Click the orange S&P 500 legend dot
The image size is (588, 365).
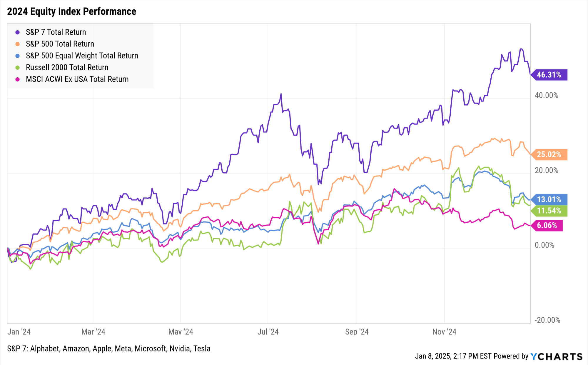click(x=18, y=44)
